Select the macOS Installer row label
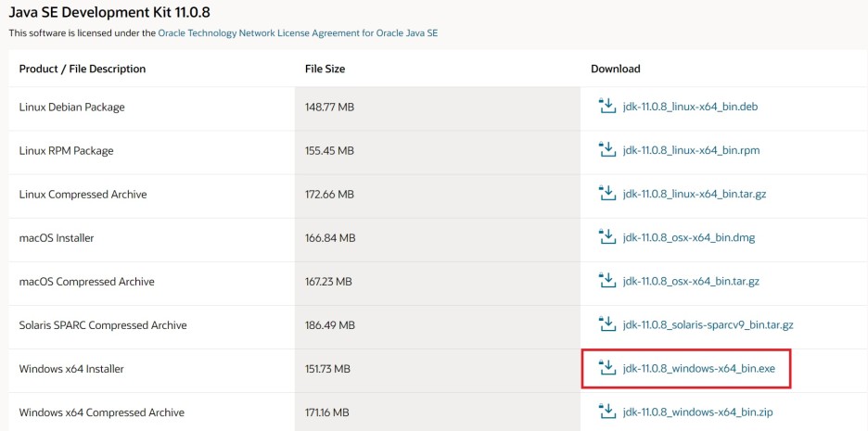The height and width of the screenshot is (431, 868). point(57,238)
